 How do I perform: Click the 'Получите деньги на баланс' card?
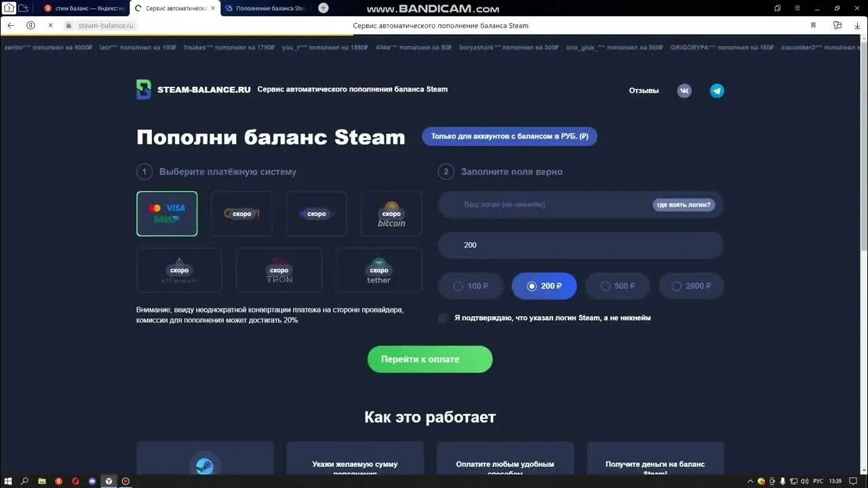pos(655,459)
